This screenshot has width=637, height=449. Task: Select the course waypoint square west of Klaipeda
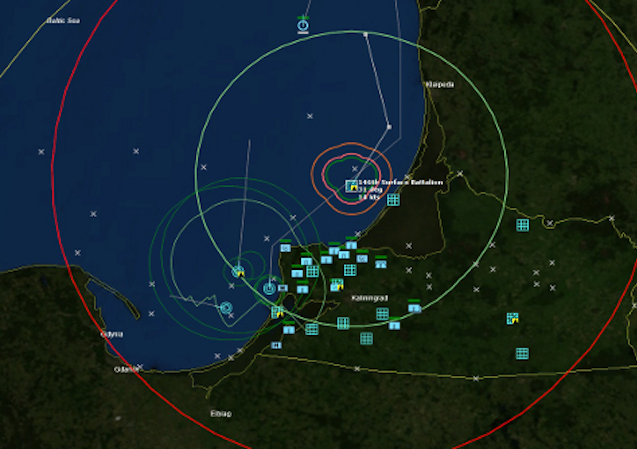pyautogui.click(x=389, y=127)
